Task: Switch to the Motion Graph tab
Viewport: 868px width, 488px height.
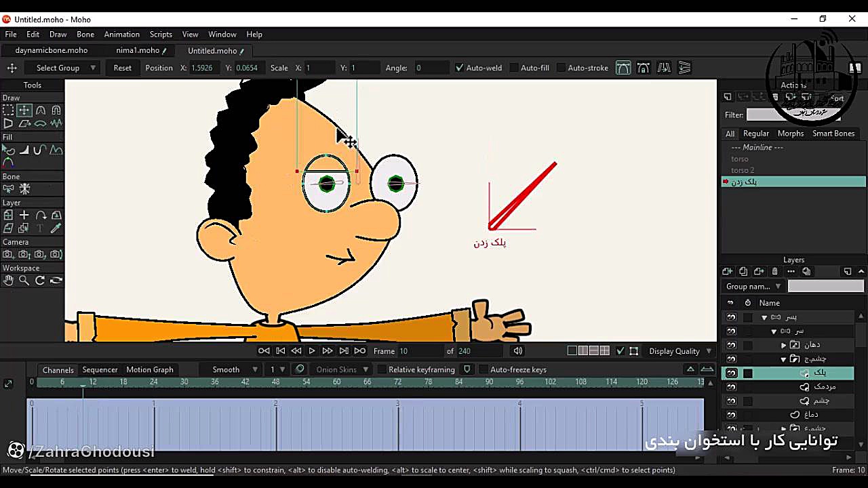Action: pos(150,369)
